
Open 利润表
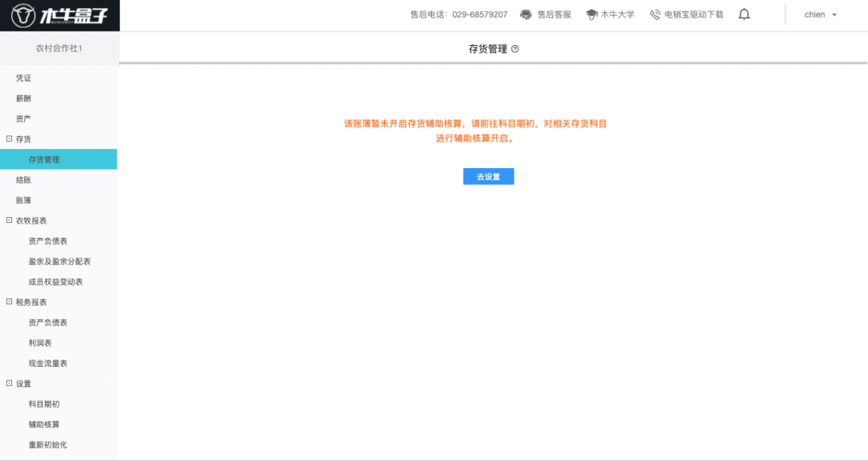click(40, 343)
